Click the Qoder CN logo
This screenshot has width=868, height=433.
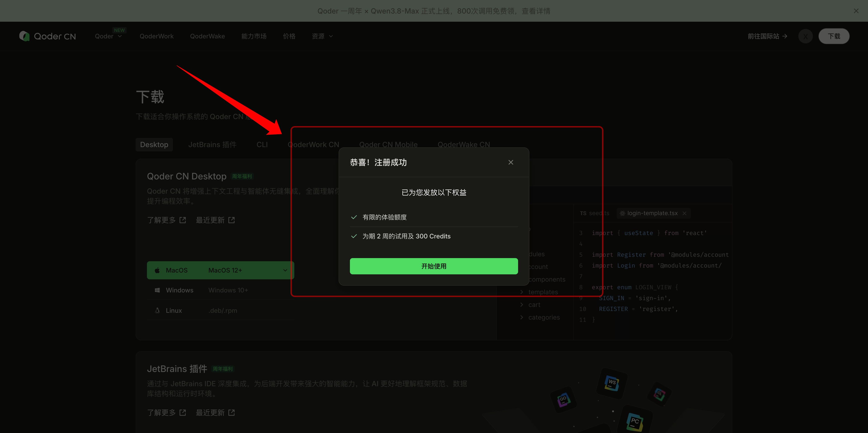coord(47,36)
